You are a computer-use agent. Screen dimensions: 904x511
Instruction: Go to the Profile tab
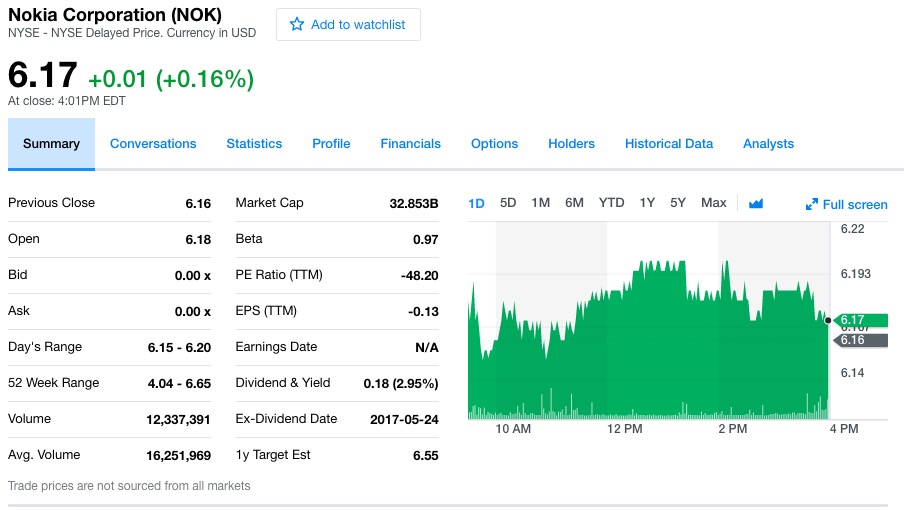(x=331, y=144)
